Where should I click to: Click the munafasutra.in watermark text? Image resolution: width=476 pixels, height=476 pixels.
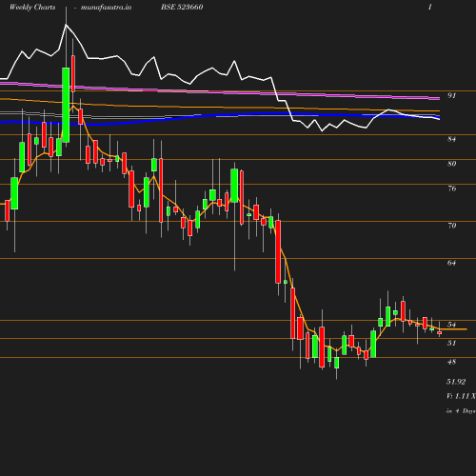[x=106, y=8]
